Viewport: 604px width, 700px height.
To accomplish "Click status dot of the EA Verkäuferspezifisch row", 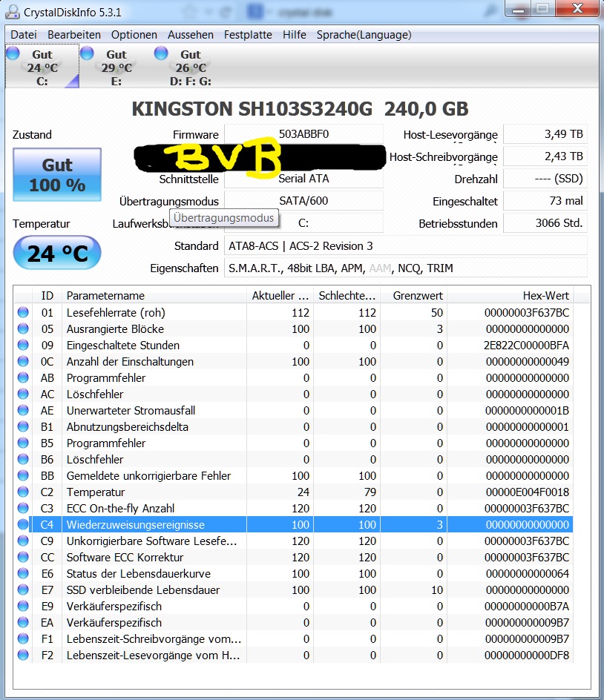I will click(23, 622).
